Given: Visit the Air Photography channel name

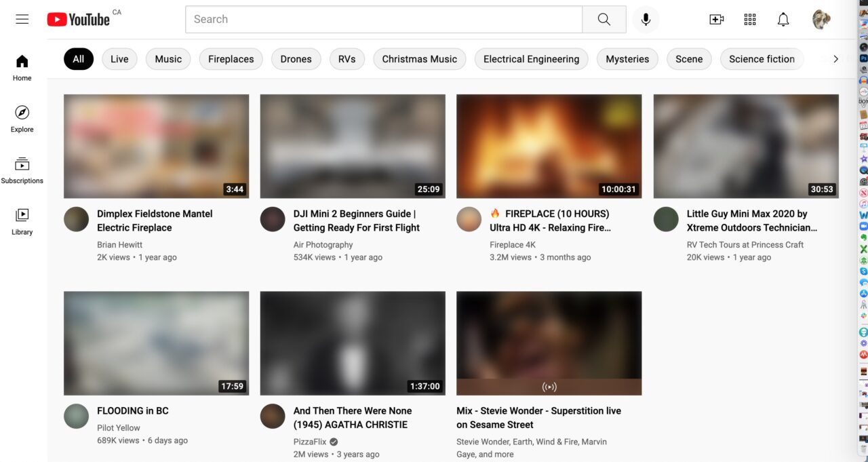Looking at the screenshot, I should point(323,245).
